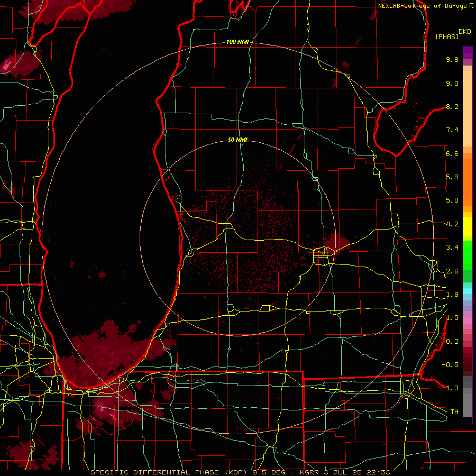Click the NEXLAB-College of DuPage credit text
476x476 pixels.
(x=423, y=6)
